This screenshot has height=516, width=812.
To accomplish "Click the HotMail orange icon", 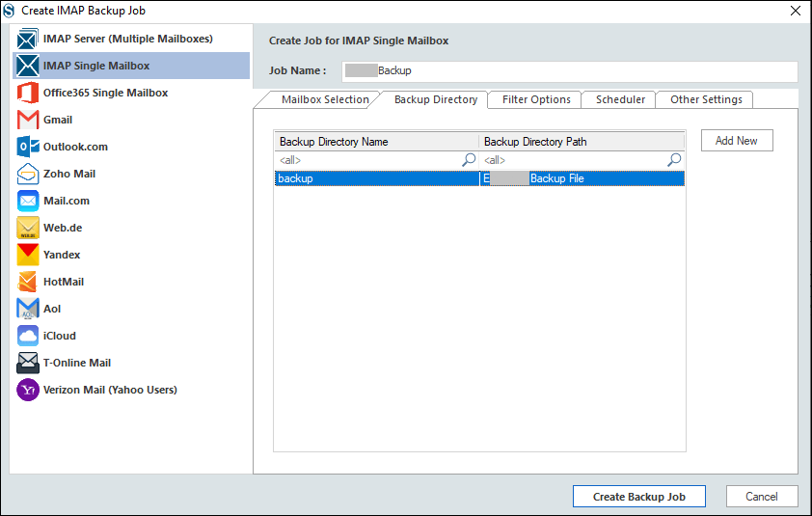I will coord(27,282).
